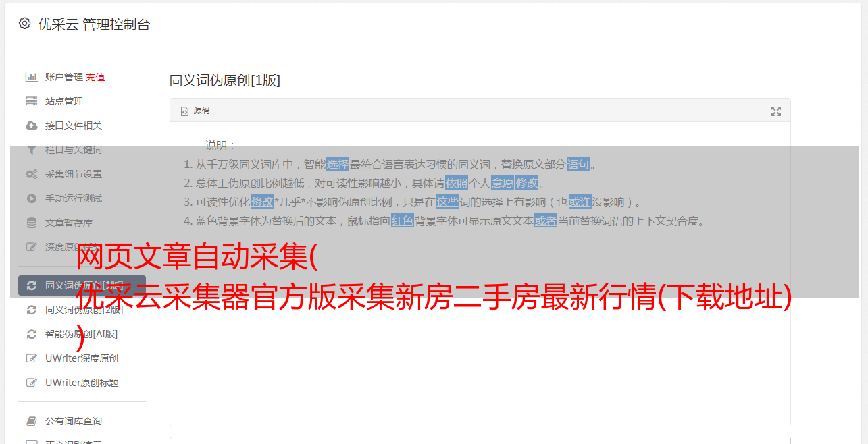Image resolution: width=868 pixels, height=444 pixels.
Task: Click the 站点管理 server icon
Action: [31, 101]
